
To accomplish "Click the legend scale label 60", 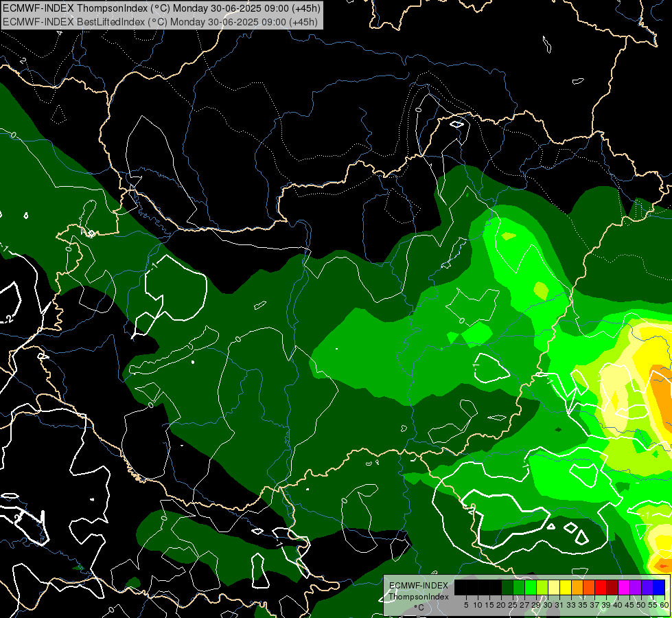I will (664, 605).
